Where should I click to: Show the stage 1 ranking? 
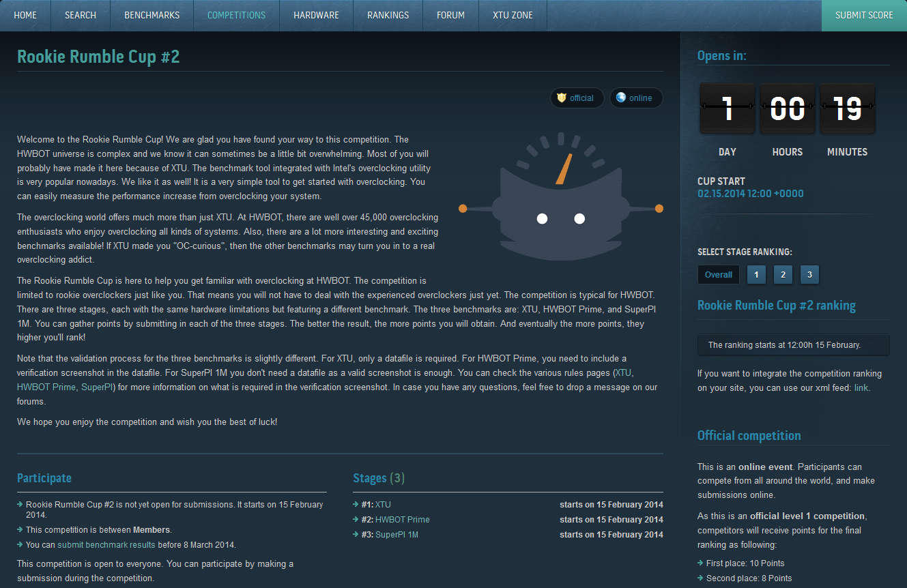pos(756,275)
